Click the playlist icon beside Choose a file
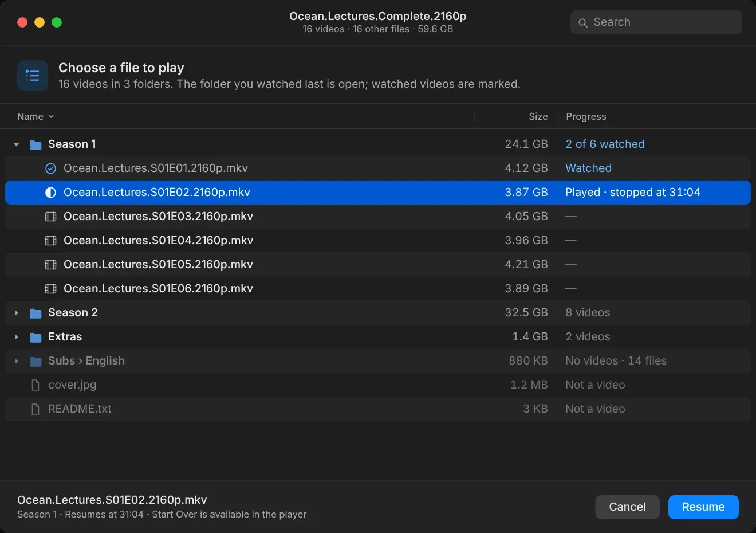The height and width of the screenshot is (533, 756). coord(33,76)
